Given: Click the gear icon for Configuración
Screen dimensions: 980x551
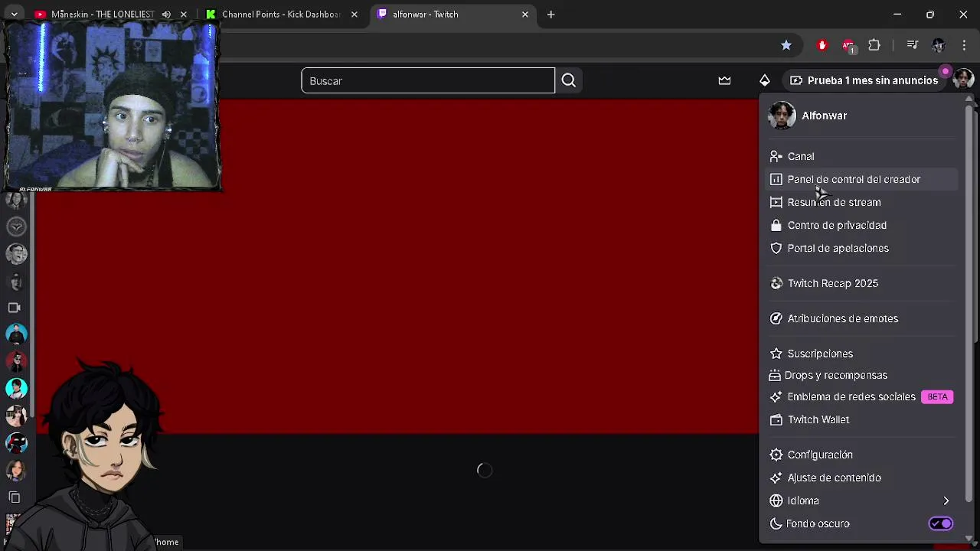Looking at the screenshot, I should pyautogui.click(x=776, y=455).
